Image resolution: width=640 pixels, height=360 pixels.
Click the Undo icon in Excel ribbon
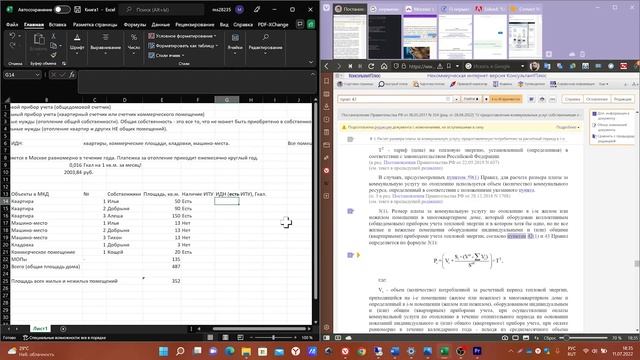coord(13,36)
